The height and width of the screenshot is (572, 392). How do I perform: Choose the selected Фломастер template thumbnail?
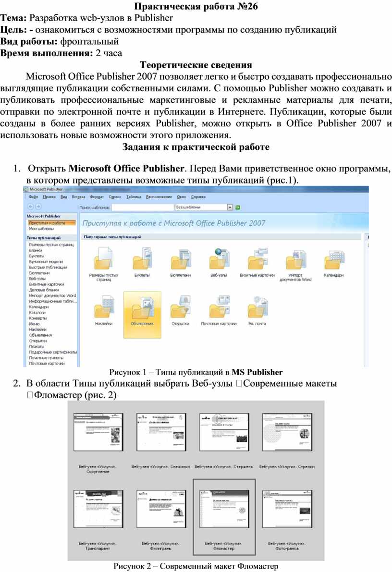coord(224,509)
